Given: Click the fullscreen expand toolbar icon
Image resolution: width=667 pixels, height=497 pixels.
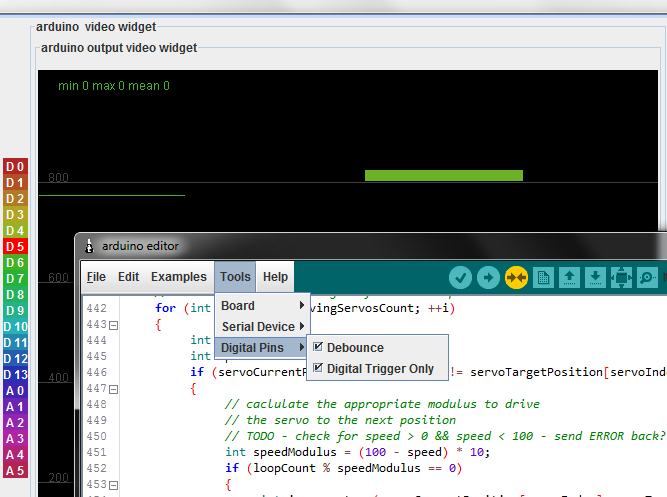Looking at the screenshot, I should tap(621, 278).
